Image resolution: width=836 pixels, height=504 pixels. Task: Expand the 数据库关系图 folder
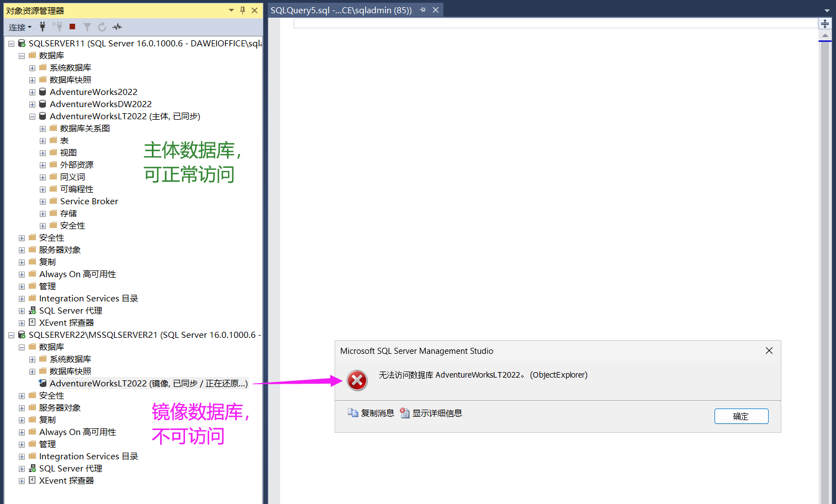coord(43,129)
